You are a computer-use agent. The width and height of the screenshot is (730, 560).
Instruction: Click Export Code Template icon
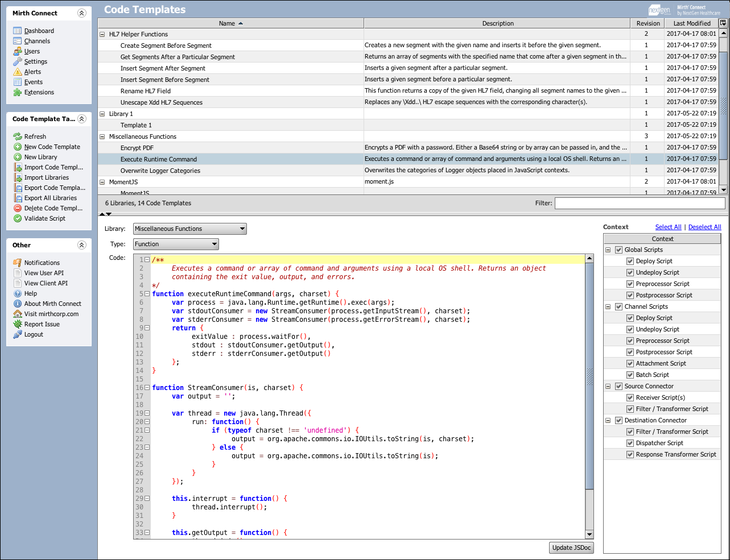(18, 188)
